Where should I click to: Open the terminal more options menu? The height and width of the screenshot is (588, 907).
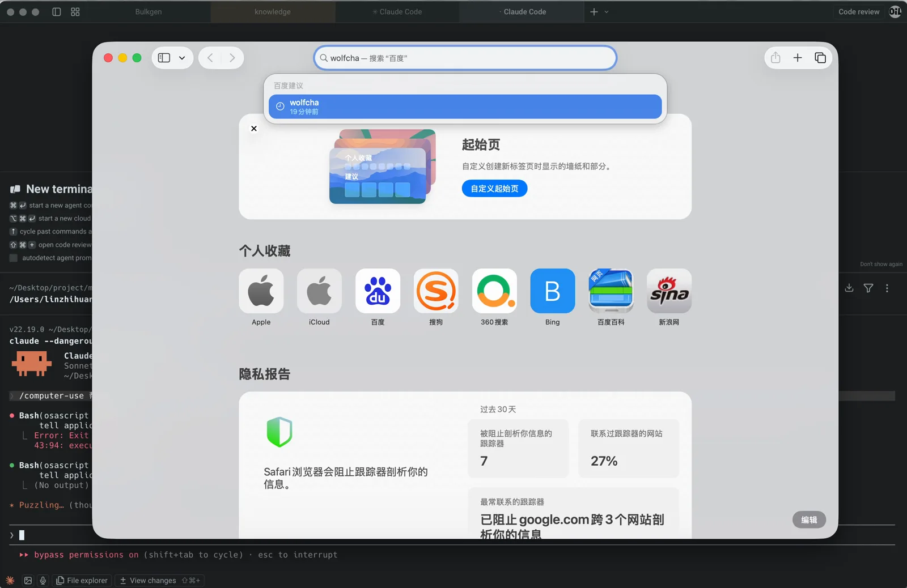click(x=887, y=288)
